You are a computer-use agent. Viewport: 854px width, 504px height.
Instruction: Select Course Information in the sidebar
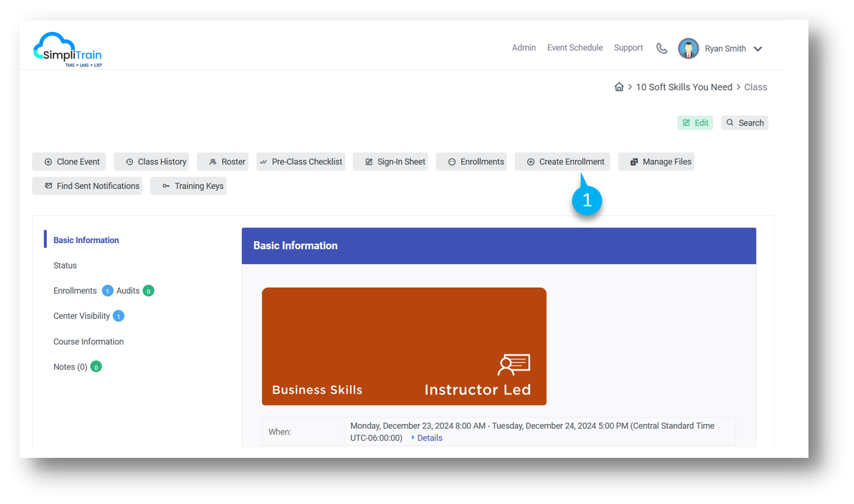point(89,342)
